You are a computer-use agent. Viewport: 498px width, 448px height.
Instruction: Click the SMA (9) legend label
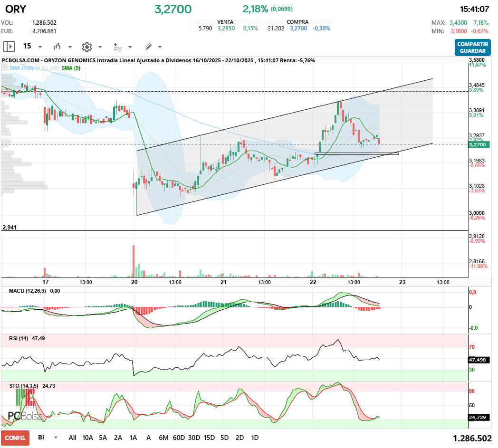pos(71,68)
